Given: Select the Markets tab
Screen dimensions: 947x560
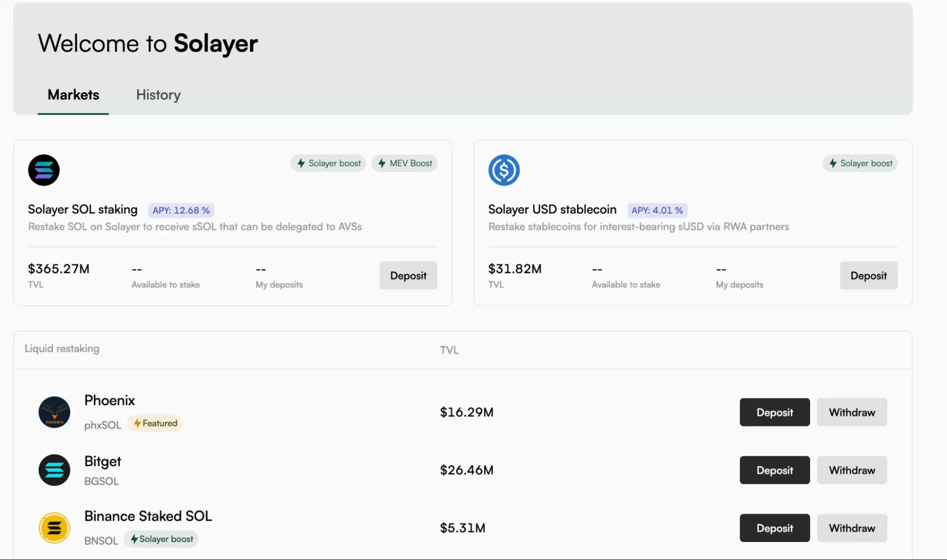Looking at the screenshot, I should 73,95.
